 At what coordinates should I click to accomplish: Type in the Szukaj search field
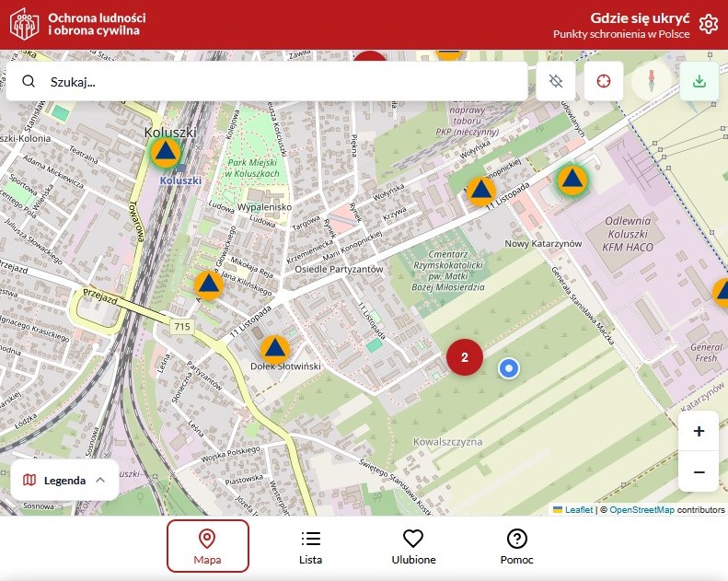click(x=276, y=81)
